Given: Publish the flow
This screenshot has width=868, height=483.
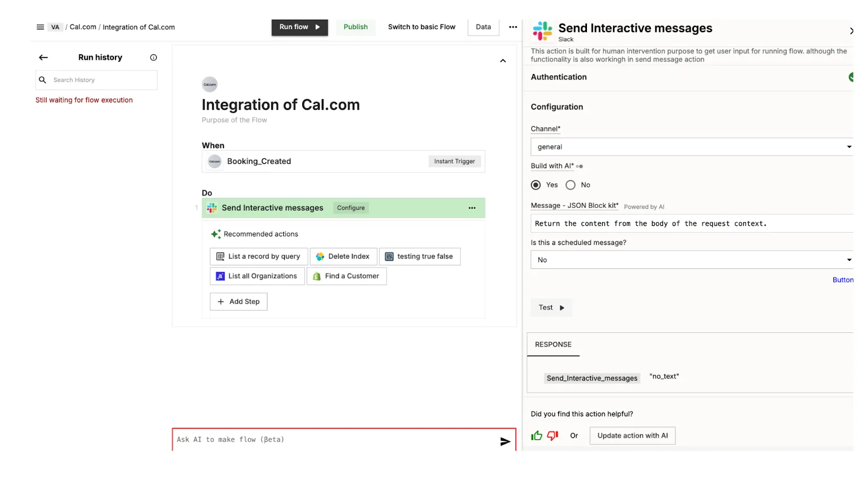Looking at the screenshot, I should (355, 27).
